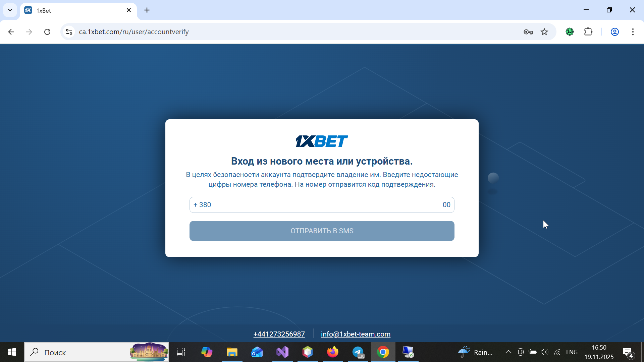Open Firefox from the taskbar
644x362 pixels.
(x=333, y=352)
